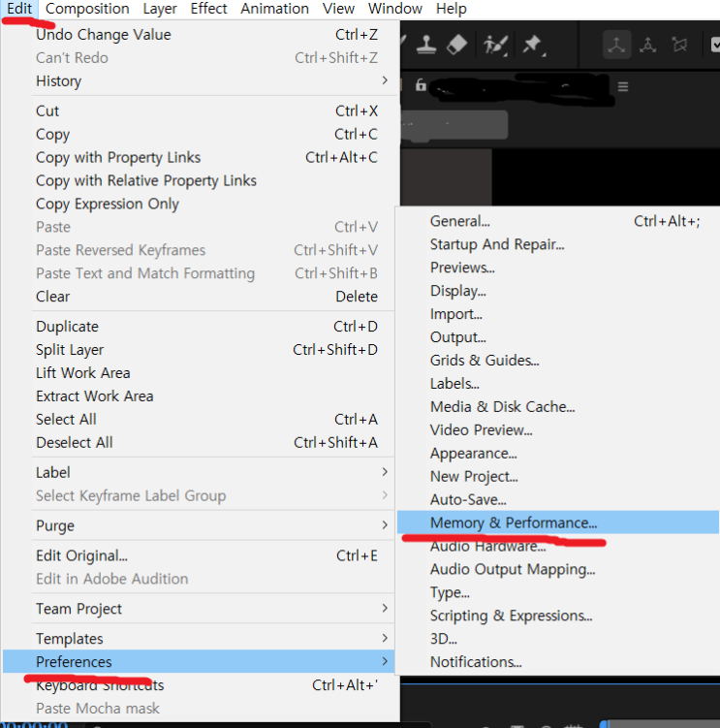The height and width of the screenshot is (728, 720).
Task: Switch to View Axis mode
Action: (x=680, y=45)
